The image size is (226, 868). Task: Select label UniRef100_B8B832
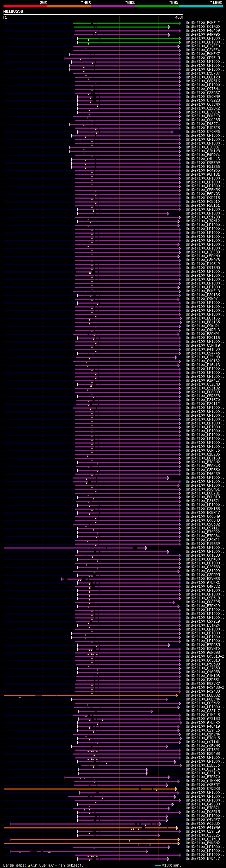point(203,696)
